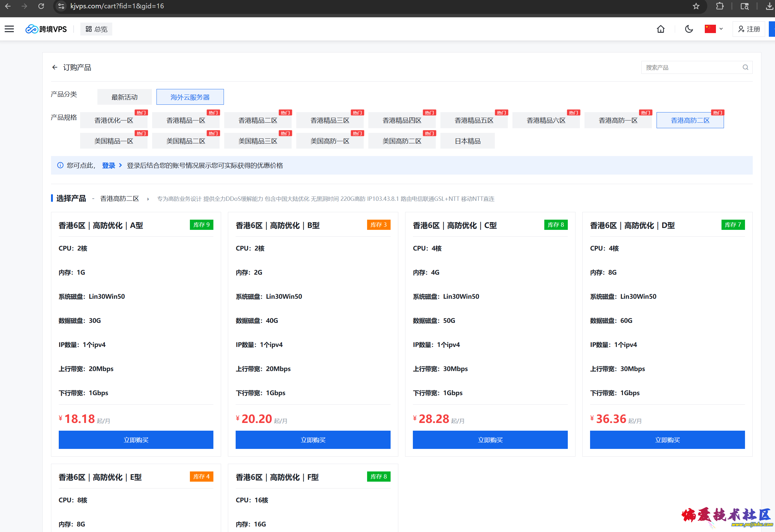Image resolution: width=775 pixels, height=532 pixels.
Task: Click back arrow beside 订购产品
Action: (x=55, y=67)
